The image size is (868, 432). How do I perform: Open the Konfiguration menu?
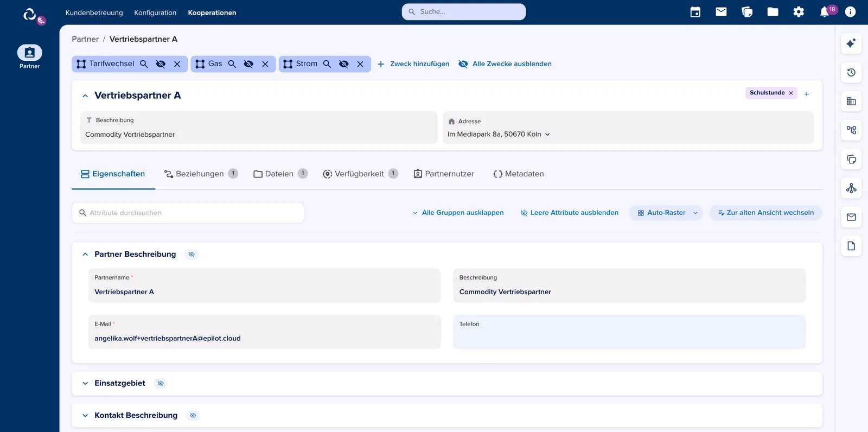coord(155,12)
